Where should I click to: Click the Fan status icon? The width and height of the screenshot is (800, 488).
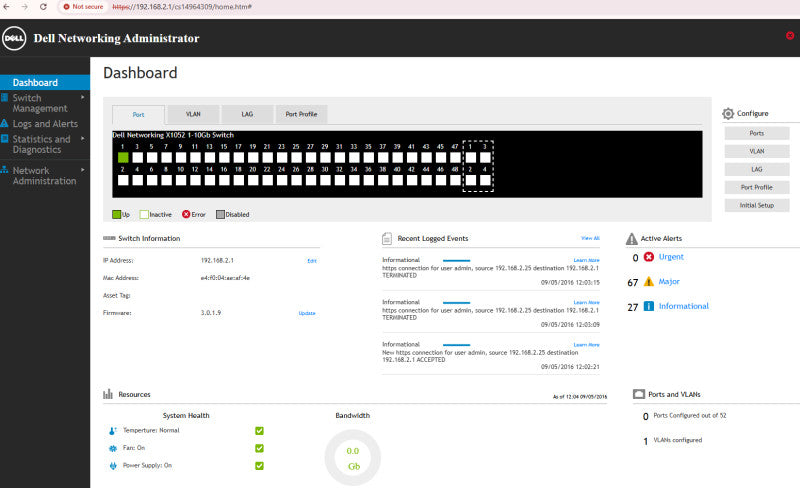[x=113, y=448]
